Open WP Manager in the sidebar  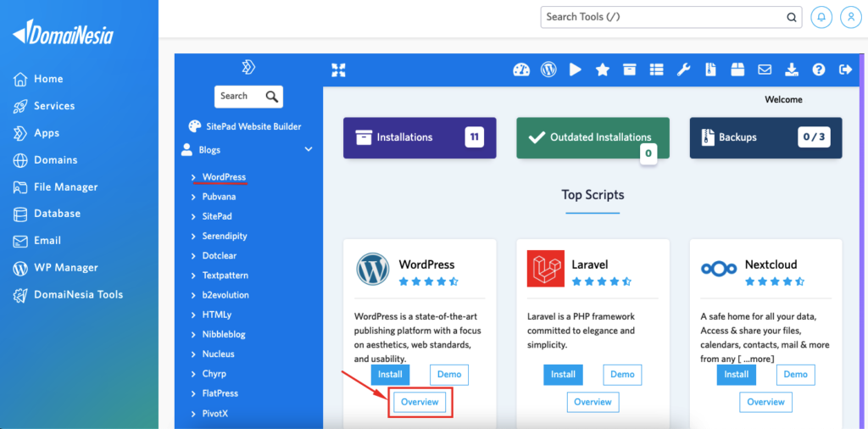coord(55,268)
